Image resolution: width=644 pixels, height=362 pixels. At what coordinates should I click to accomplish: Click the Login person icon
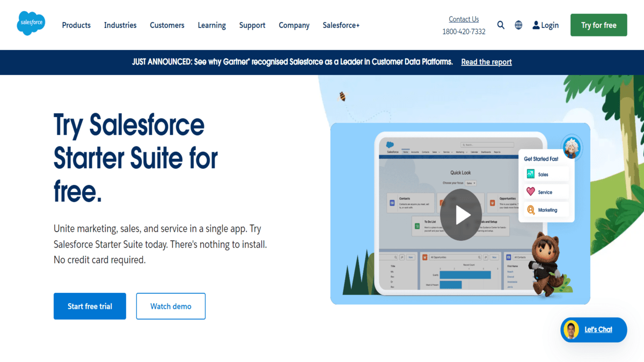[536, 25]
